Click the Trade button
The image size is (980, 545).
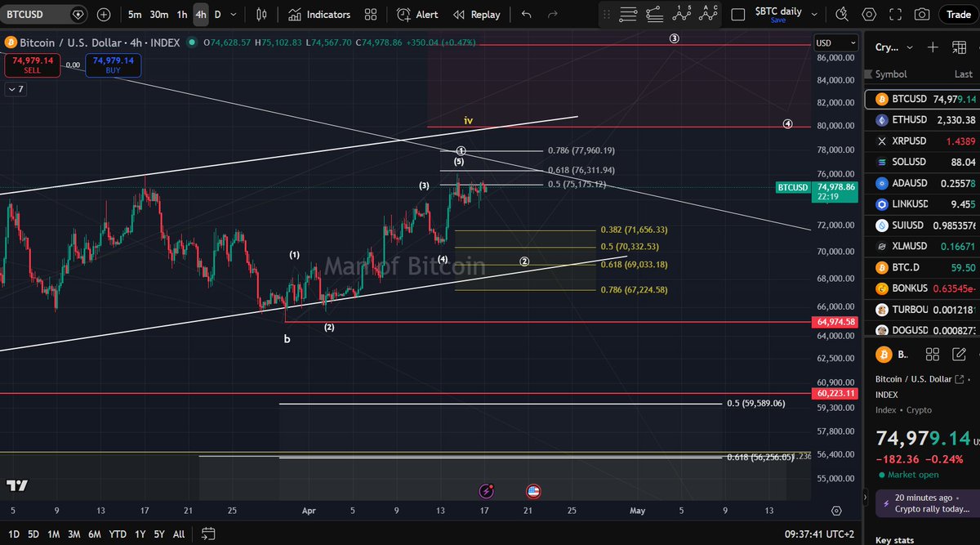pyautogui.click(x=958, y=15)
